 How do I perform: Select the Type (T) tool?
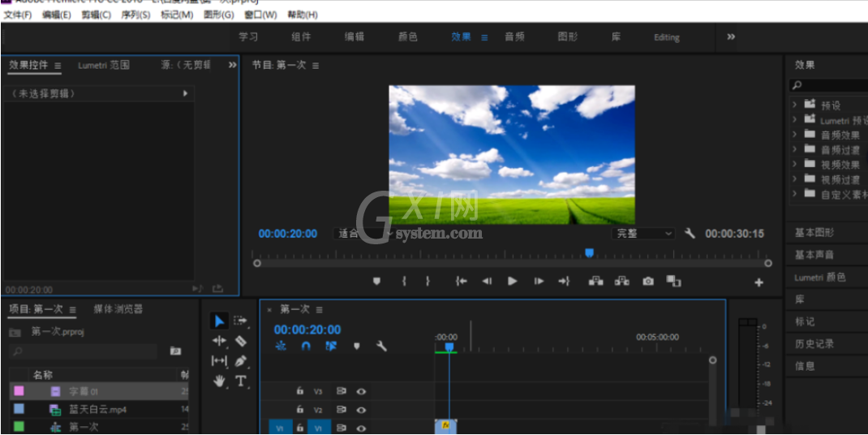tap(240, 381)
